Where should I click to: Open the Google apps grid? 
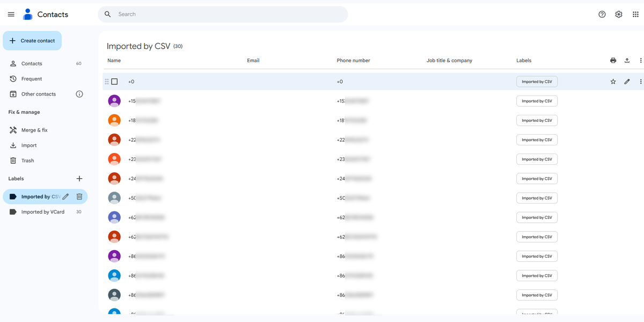click(635, 14)
